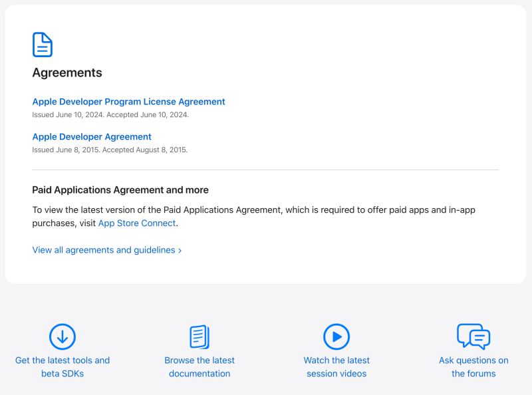532x395 pixels.
Task: Click the play button video icon
Action: coord(336,336)
